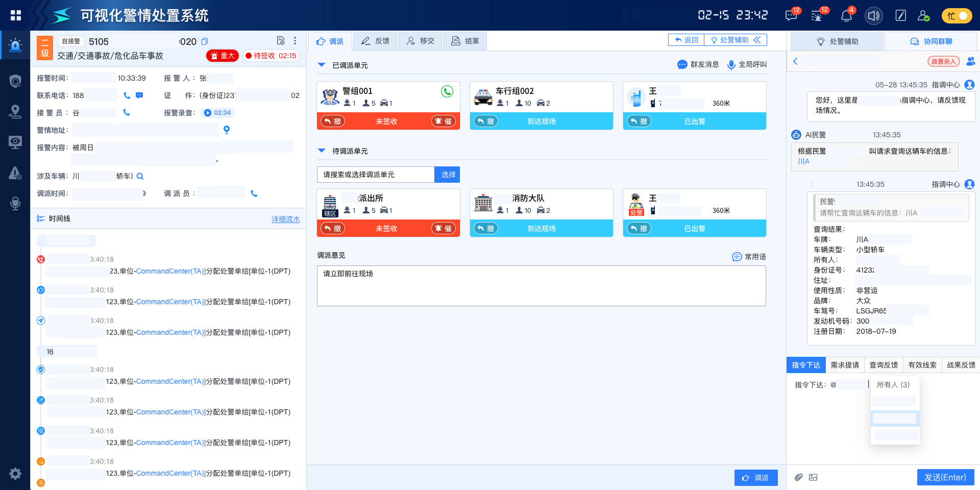
Task: Open the three-dot more options menu
Action: point(295,41)
